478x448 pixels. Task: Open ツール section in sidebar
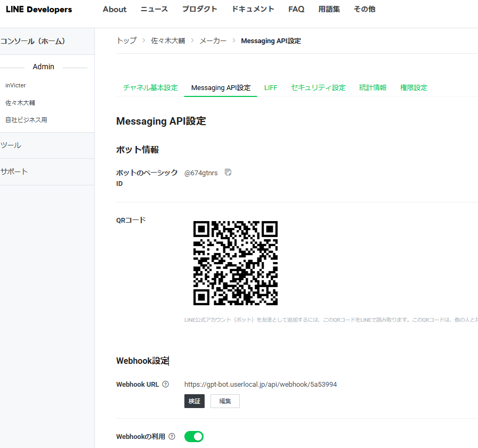(11, 145)
